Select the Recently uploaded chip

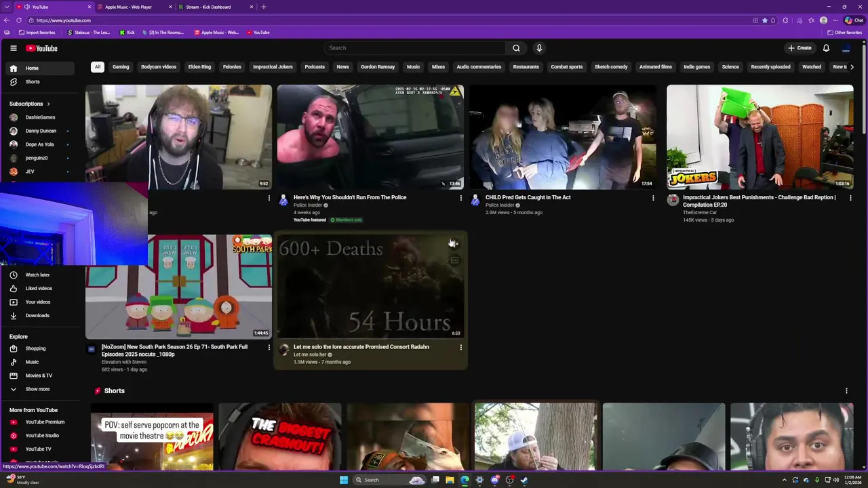(770, 67)
